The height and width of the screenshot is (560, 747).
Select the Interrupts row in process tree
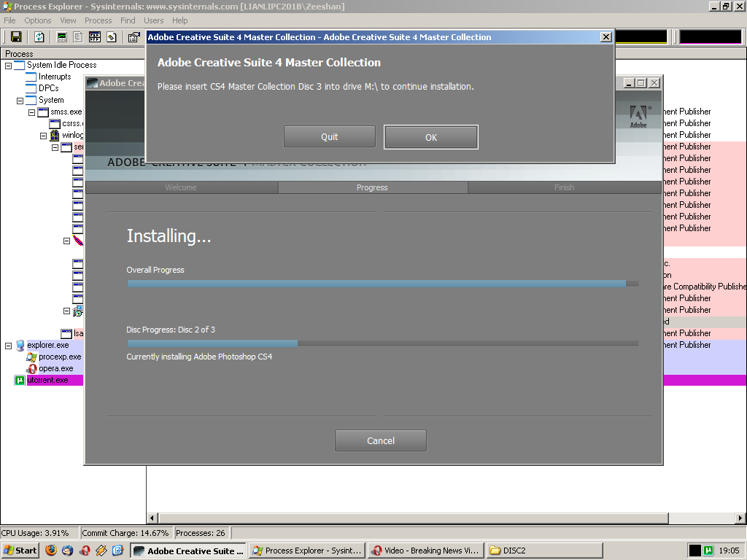click(55, 77)
